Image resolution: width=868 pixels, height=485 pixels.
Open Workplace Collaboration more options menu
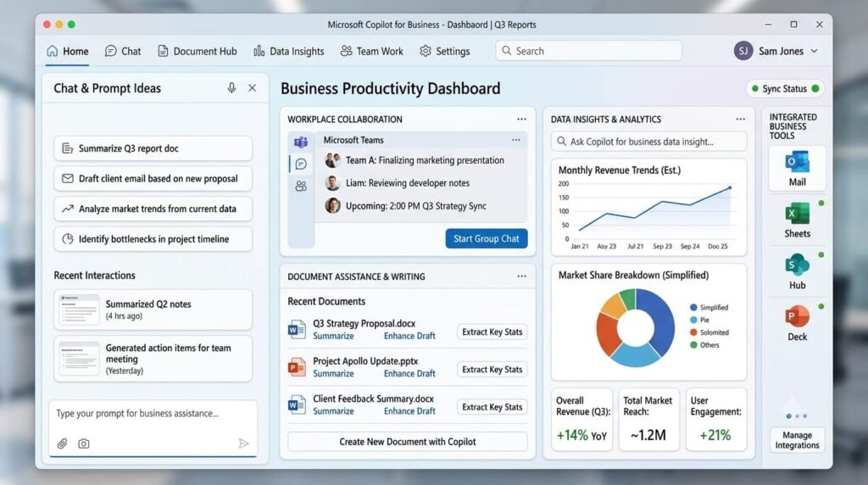coord(521,119)
